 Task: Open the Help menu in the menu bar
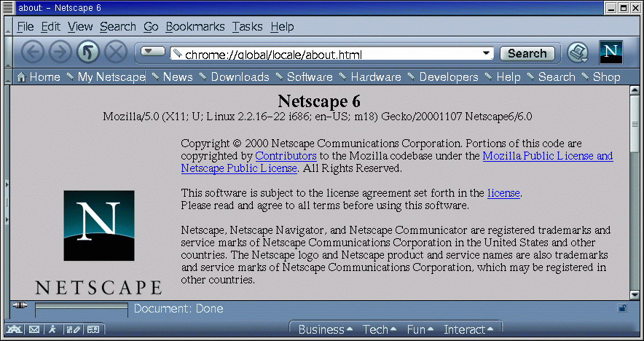point(282,27)
